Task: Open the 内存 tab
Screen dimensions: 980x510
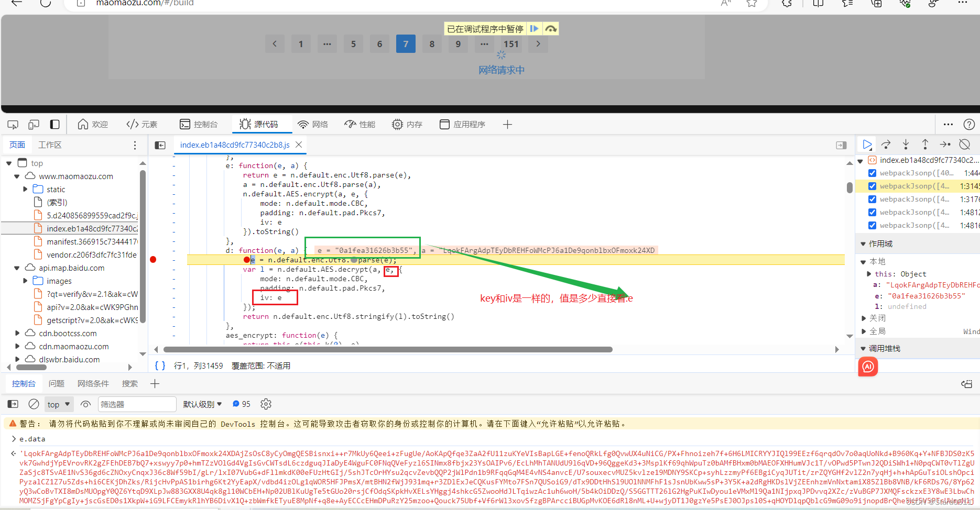Action: (407, 125)
